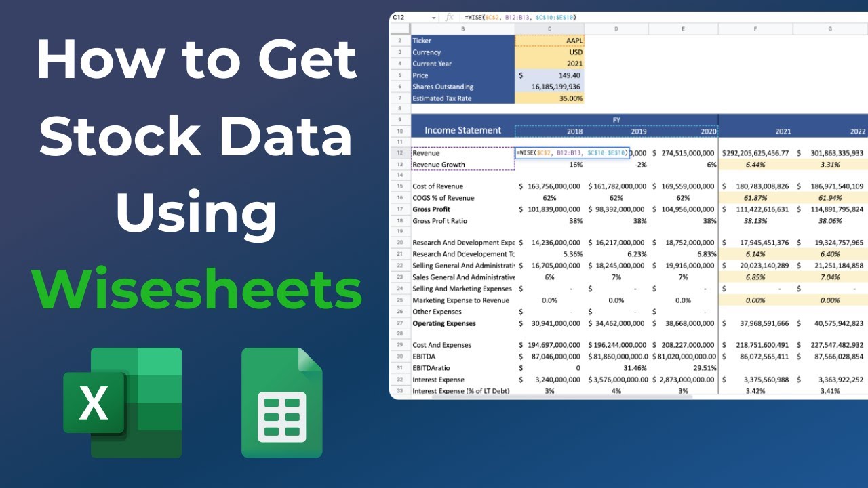This screenshot has width=868, height=488.
Task: Click the Income Statement header cell
Action: tap(462, 131)
